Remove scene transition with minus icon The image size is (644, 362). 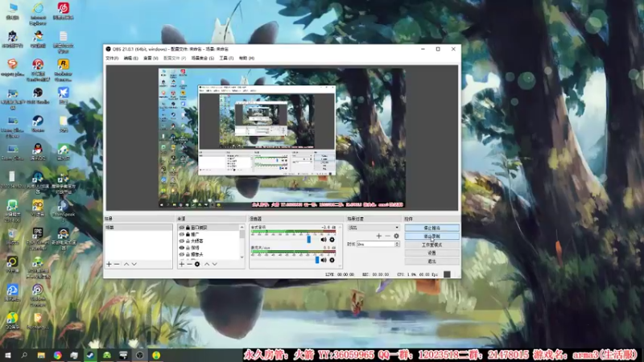[x=387, y=236]
